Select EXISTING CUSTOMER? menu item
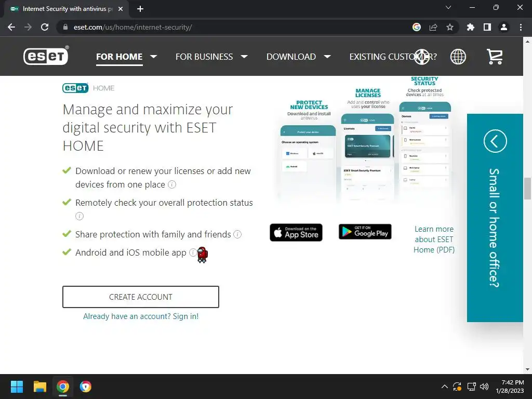The height and width of the screenshot is (399, 532). coord(393,57)
